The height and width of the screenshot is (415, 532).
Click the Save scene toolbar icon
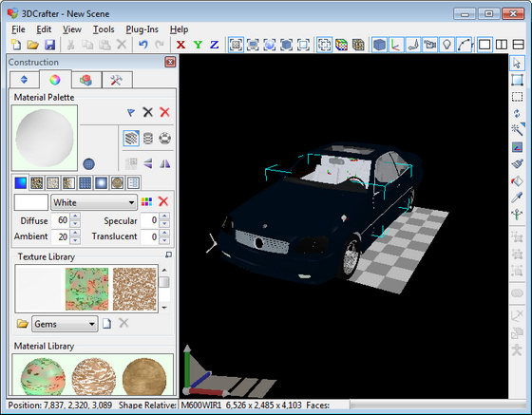click(49, 45)
